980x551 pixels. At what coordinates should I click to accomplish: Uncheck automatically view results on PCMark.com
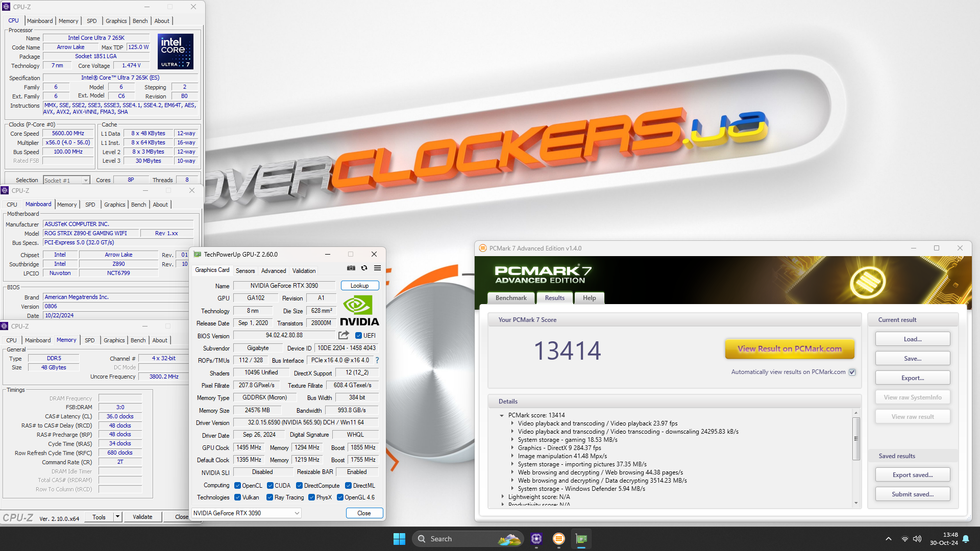tap(852, 372)
